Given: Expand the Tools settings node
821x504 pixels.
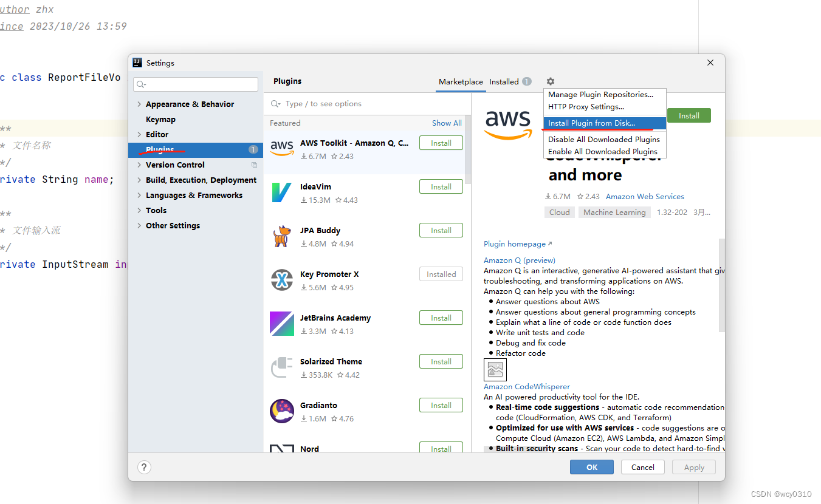Looking at the screenshot, I should tap(139, 211).
